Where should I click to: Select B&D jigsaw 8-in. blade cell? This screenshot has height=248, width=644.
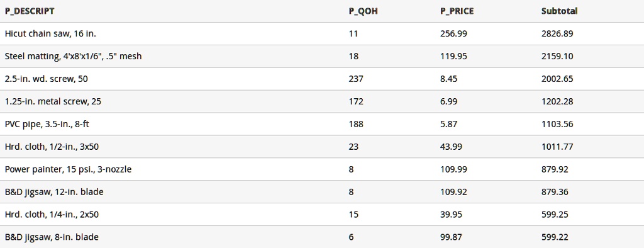(52, 237)
